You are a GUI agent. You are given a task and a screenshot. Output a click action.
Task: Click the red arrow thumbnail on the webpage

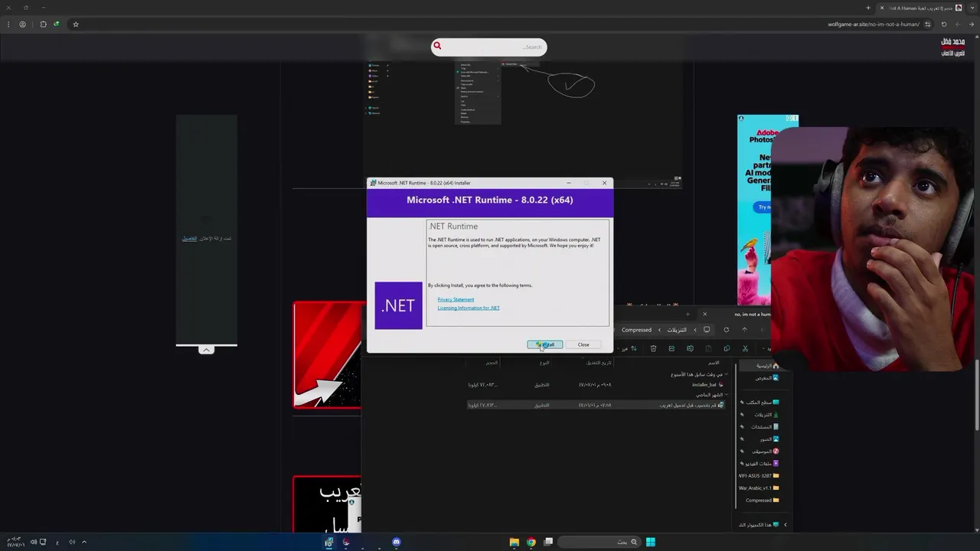tap(327, 355)
